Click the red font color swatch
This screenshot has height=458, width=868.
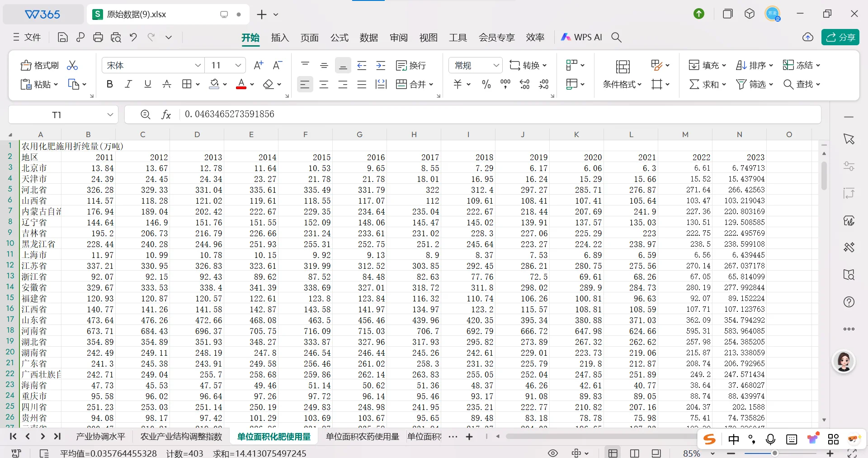click(x=241, y=84)
